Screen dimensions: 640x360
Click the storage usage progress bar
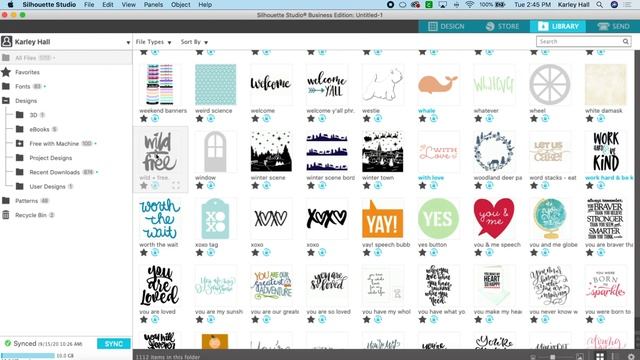coord(28,356)
